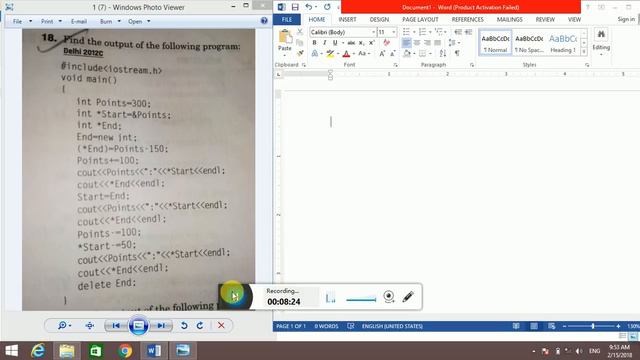Screen dimensions: 640x360
Task: Apply superscript formatting in Word
Action: pos(371,43)
